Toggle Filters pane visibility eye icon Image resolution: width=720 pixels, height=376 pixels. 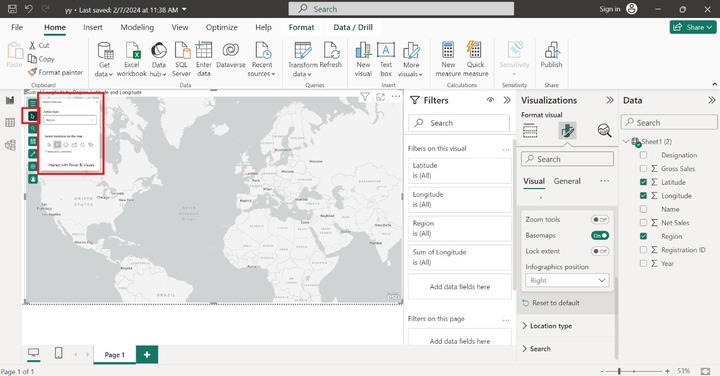490,100
